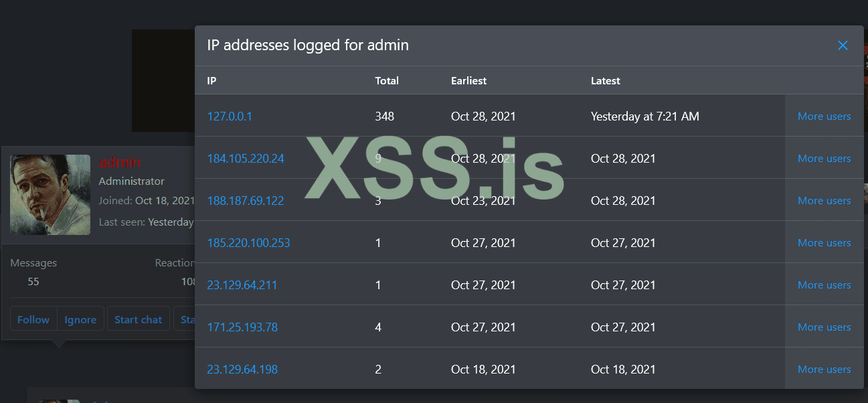
Task: Click the 184.105.220.24 IP link
Action: pos(246,159)
